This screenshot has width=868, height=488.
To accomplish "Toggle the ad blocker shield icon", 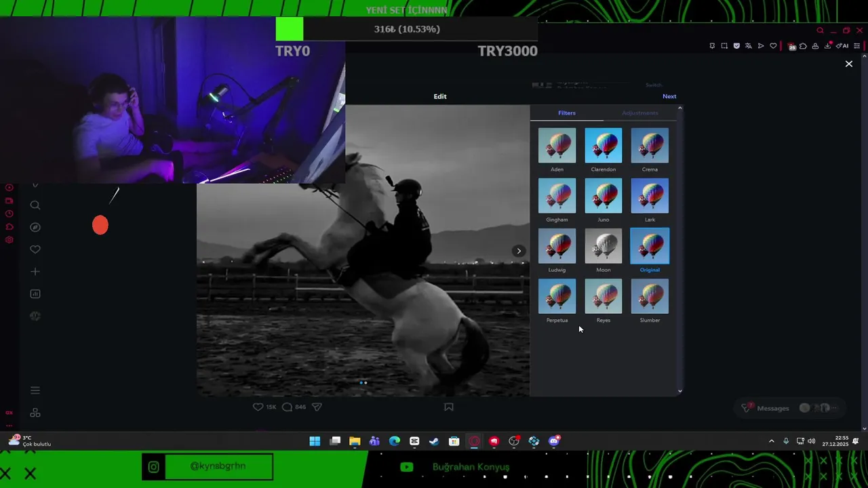I will tap(736, 46).
